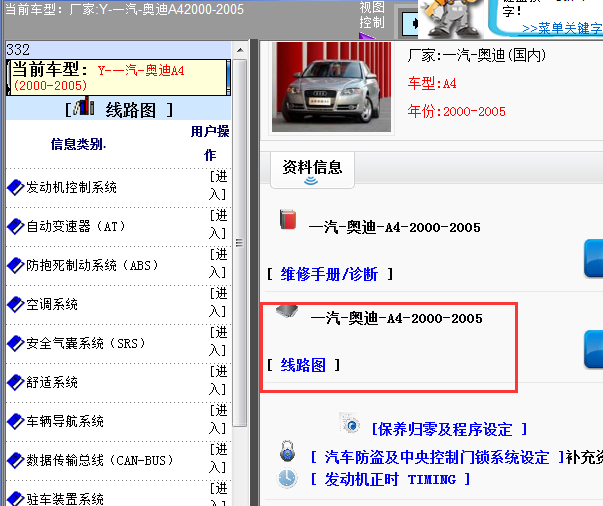Click the gray device icon above 线路图 link
Image resolution: width=603 pixels, height=506 pixels.
(287, 311)
